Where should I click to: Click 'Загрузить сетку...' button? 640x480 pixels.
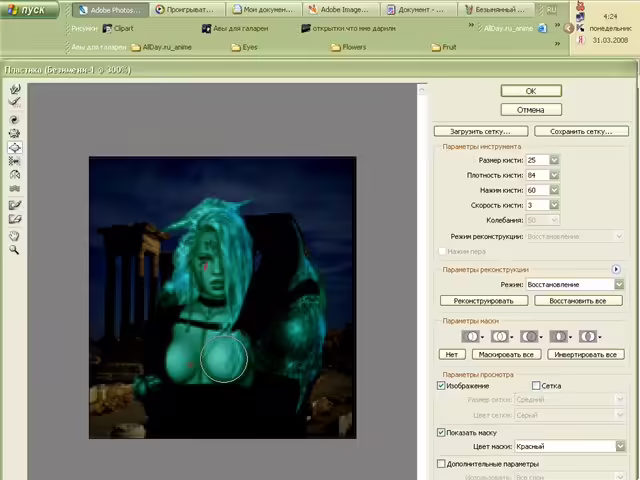[481, 131]
